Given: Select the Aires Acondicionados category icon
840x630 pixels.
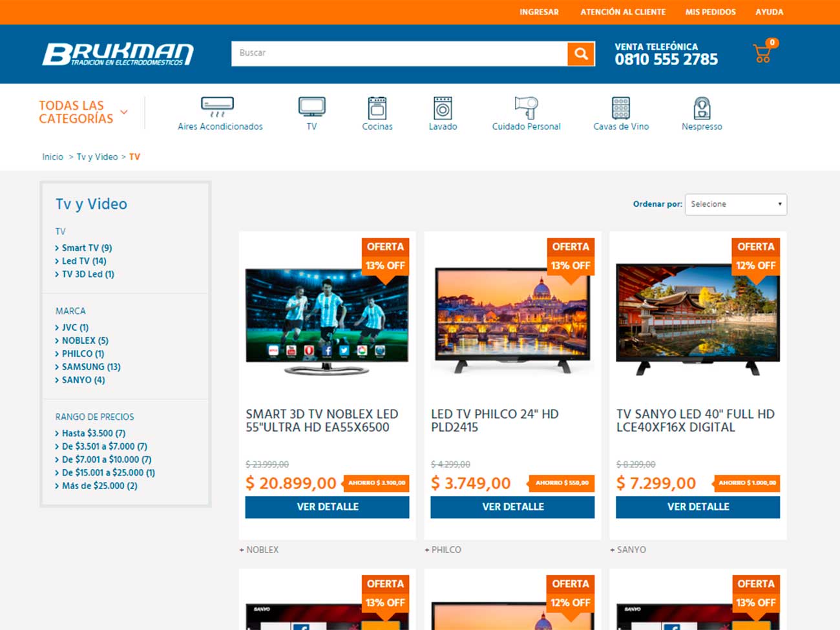Looking at the screenshot, I should tap(217, 107).
